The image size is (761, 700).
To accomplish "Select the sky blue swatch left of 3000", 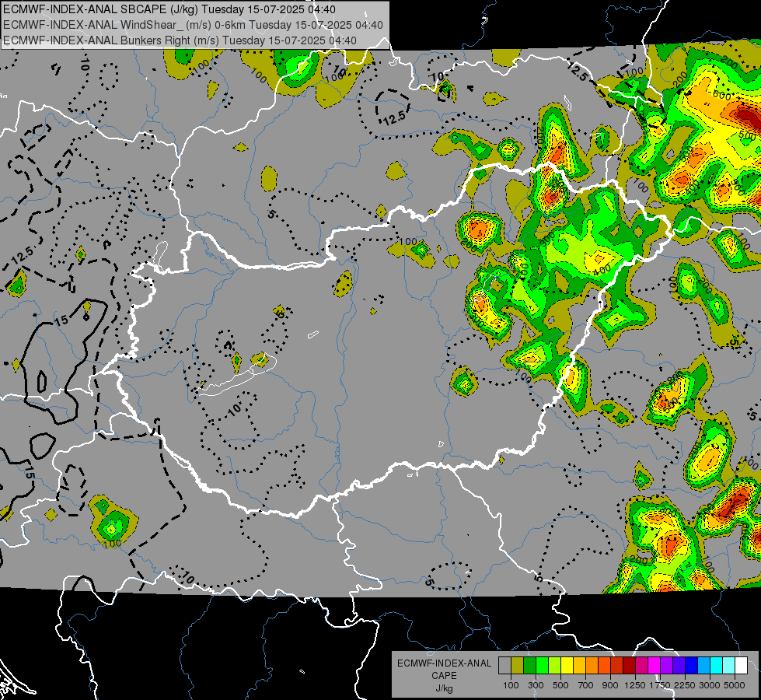I will point(704,665).
